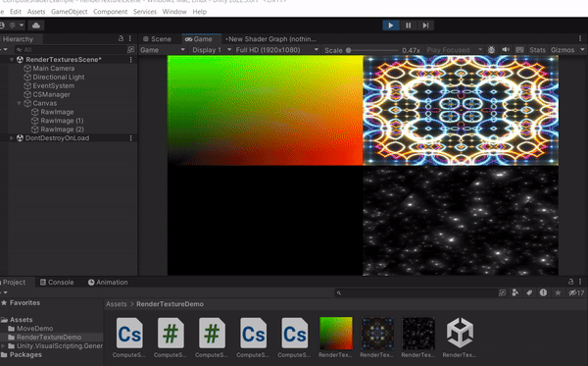Open the Gizmos dropdown arrow
The width and height of the screenshot is (588, 366).
[582, 50]
